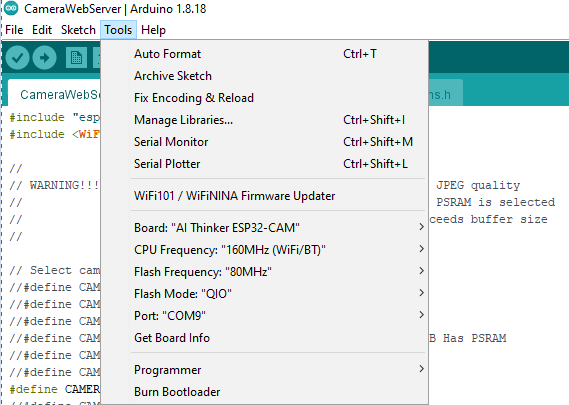Open the File menu
This screenshot has width=569, height=405.
[14, 30]
